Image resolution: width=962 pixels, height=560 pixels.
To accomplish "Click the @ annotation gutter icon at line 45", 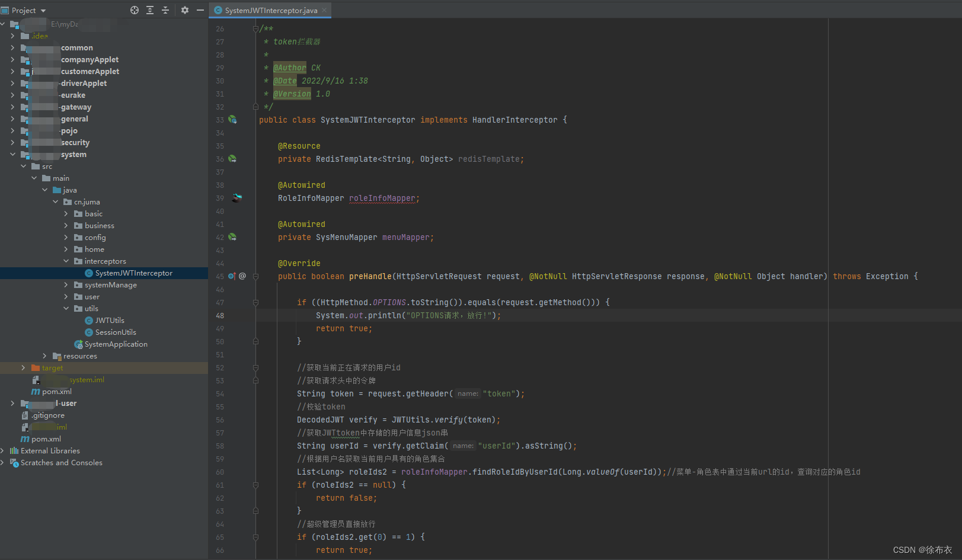I will [242, 276].
